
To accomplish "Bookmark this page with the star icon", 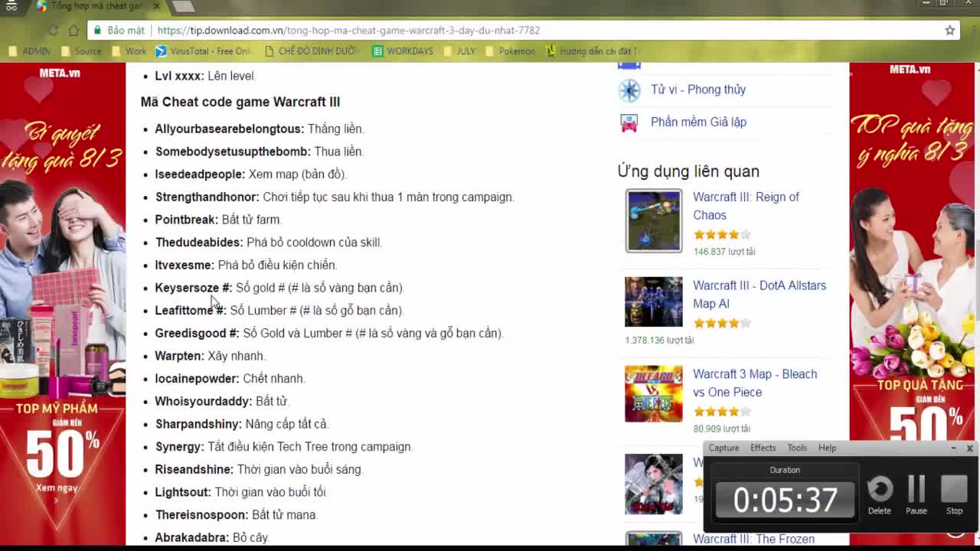I will click(x=950, y=30).
